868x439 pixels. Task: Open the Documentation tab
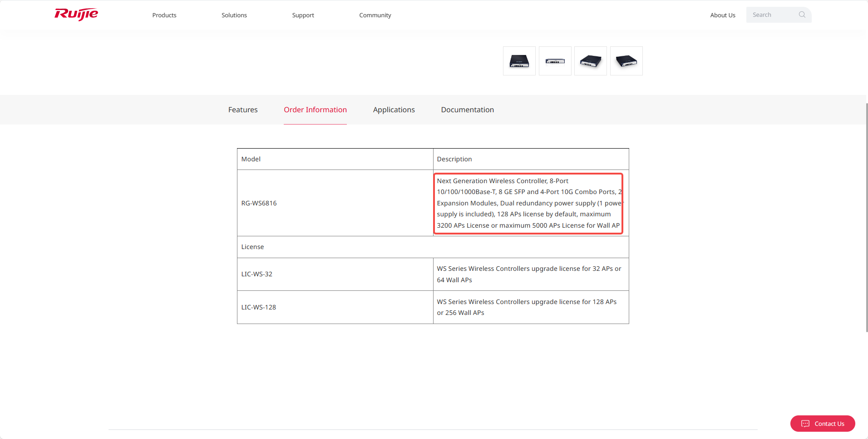tap(467, 110)
